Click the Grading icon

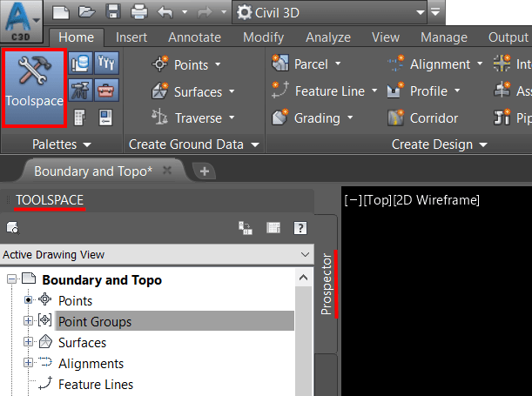280,117
